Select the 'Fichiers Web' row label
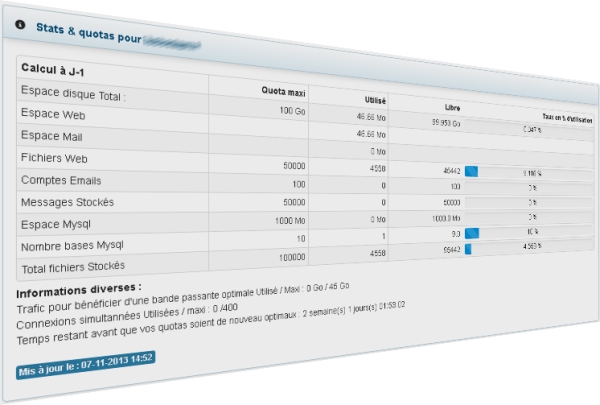600x405 pixels. (x=55, y=157)
